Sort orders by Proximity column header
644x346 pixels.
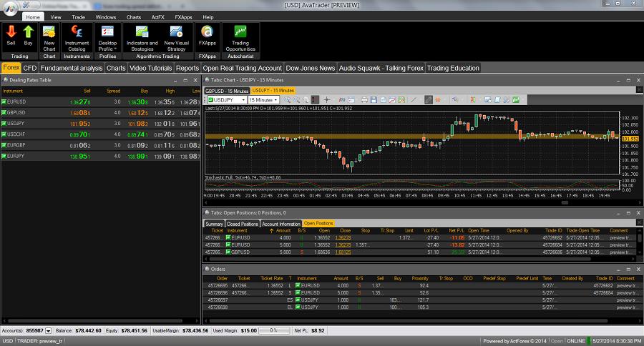click(420, 278)
